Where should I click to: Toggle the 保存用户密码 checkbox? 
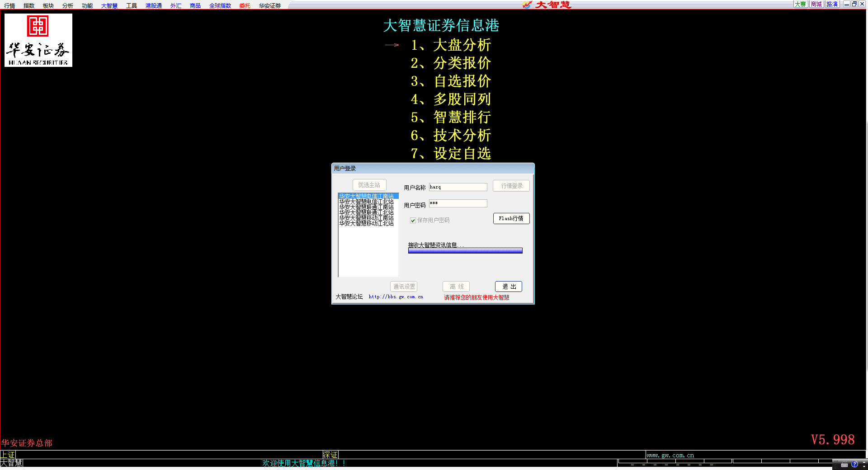[x=413, y=221]
